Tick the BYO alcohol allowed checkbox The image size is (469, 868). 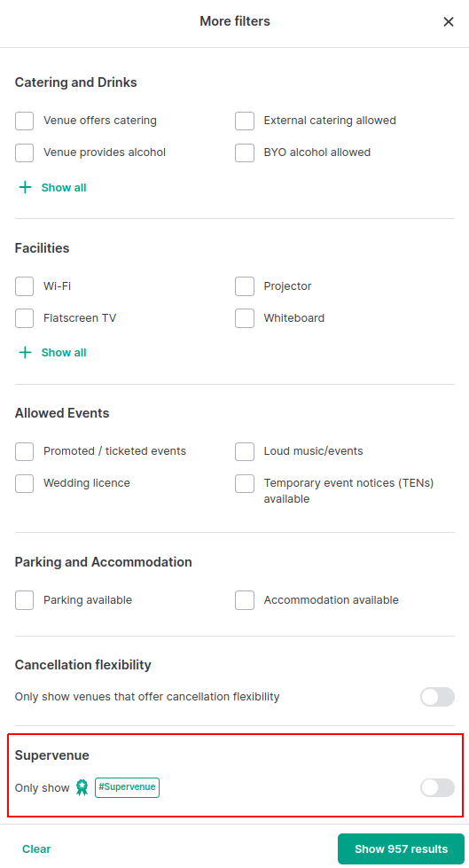(245, 152)
